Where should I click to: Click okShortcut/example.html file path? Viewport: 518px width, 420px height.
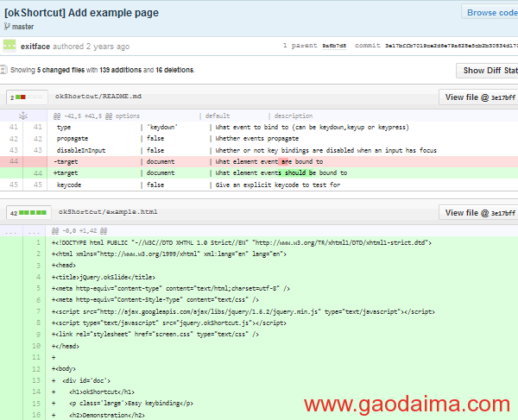click(x=108, y=212)
